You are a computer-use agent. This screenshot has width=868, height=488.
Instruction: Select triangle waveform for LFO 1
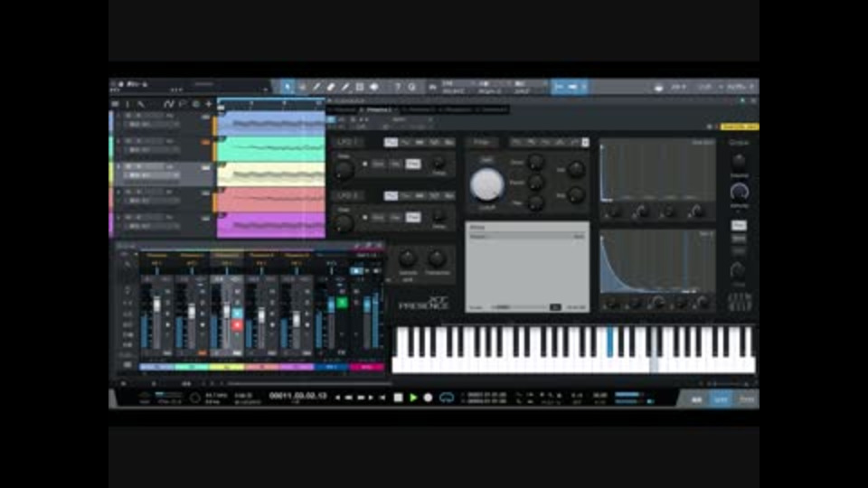click(405, 143)
